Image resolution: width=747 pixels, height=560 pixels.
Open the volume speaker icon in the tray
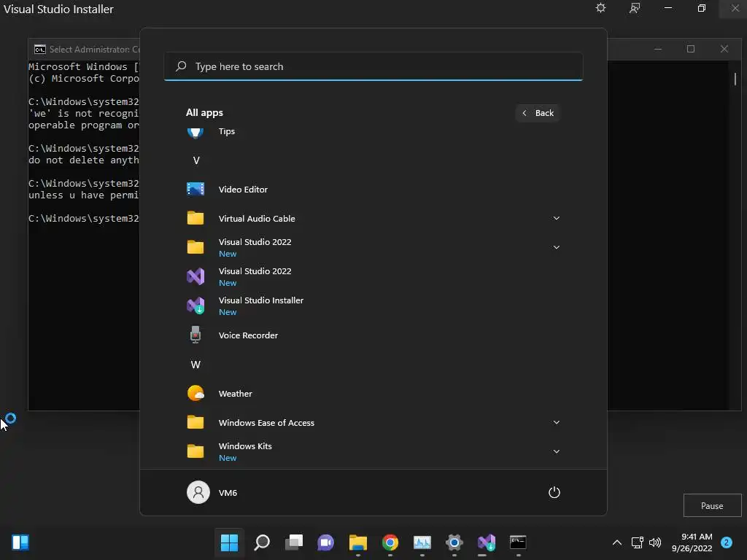[x=655, y=542]
